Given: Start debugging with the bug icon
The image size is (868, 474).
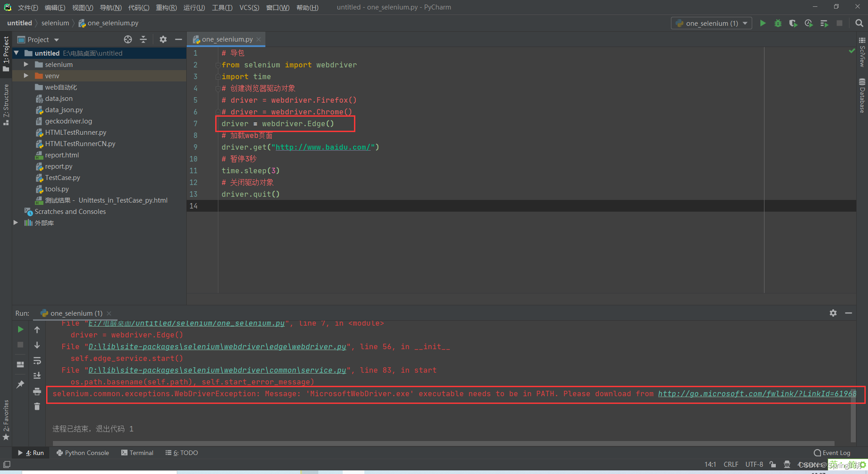Looking at the screenshot, I should click(778, 23).
